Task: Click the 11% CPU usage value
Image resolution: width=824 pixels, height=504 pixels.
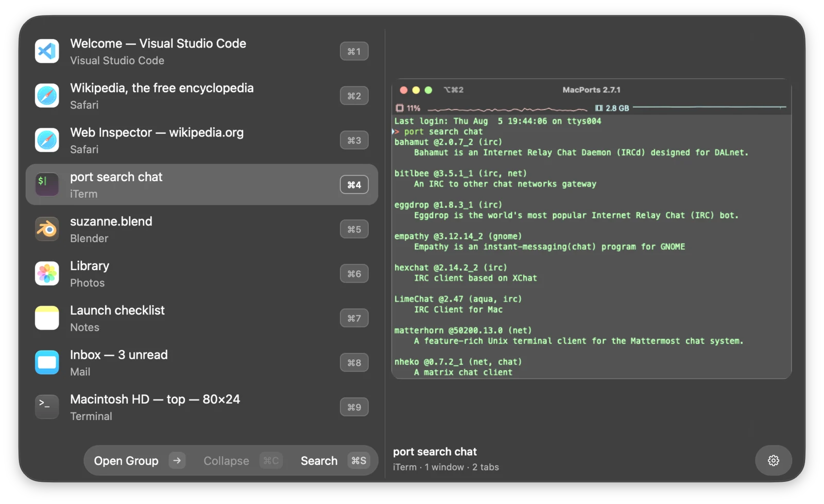Action: click(414, 108)
